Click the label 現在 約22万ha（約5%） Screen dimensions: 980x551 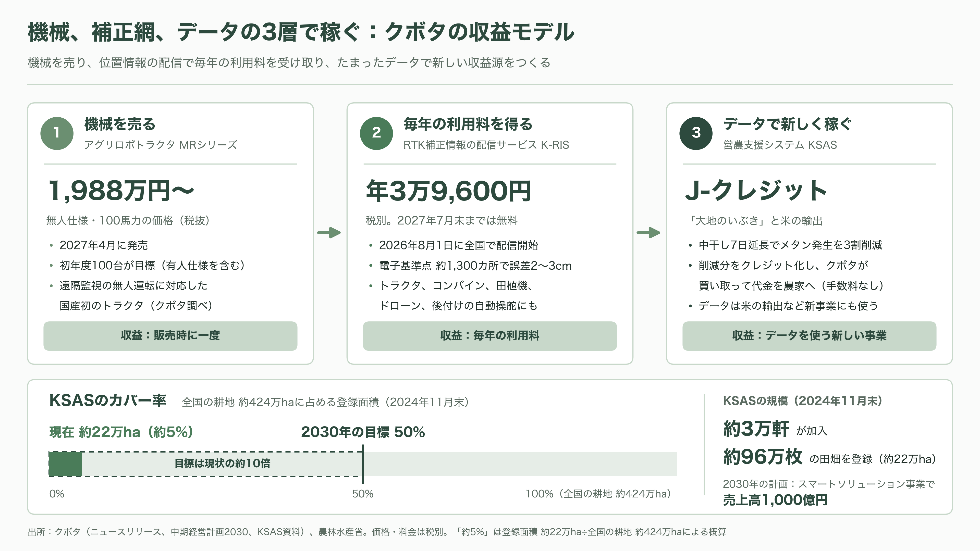121,432
